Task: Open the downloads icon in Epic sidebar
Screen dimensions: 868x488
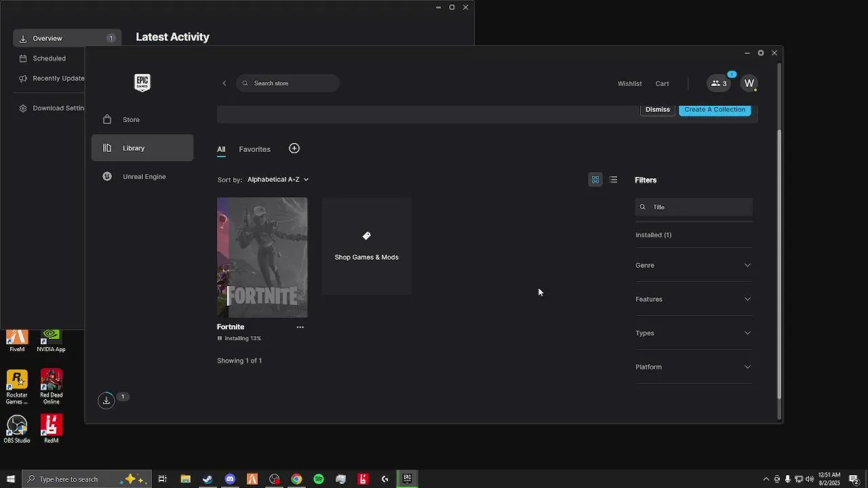Action: click(x=106, y=401)
